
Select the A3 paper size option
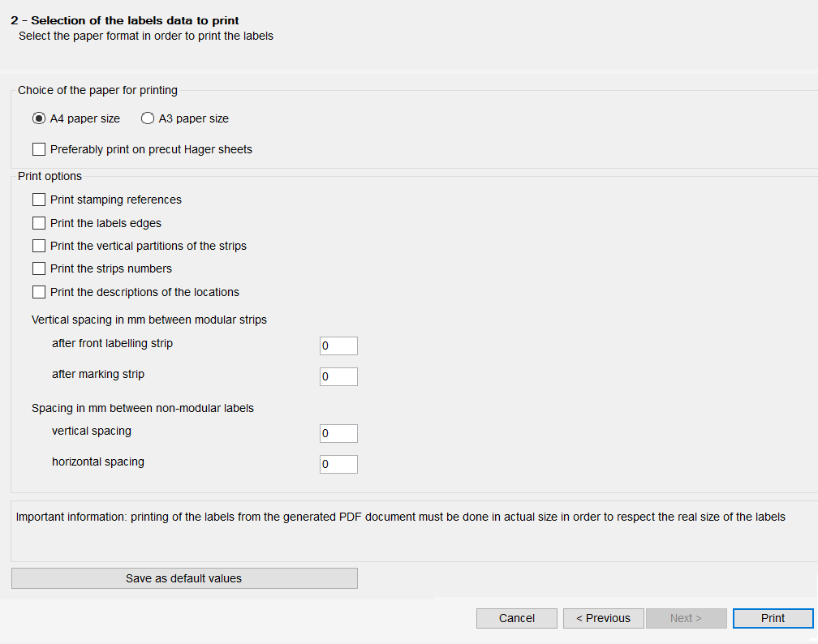point(148,118)
